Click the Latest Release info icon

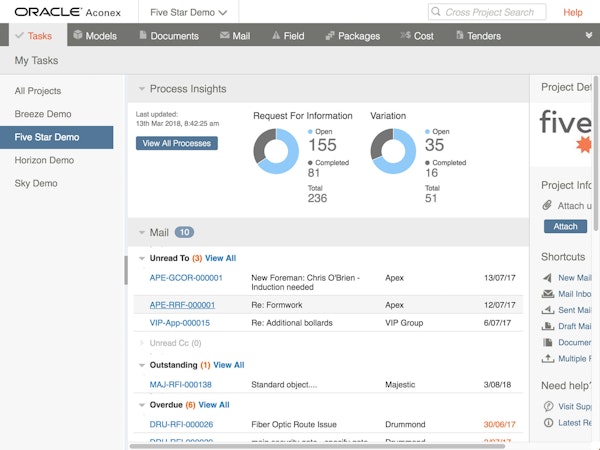[548, 423]
